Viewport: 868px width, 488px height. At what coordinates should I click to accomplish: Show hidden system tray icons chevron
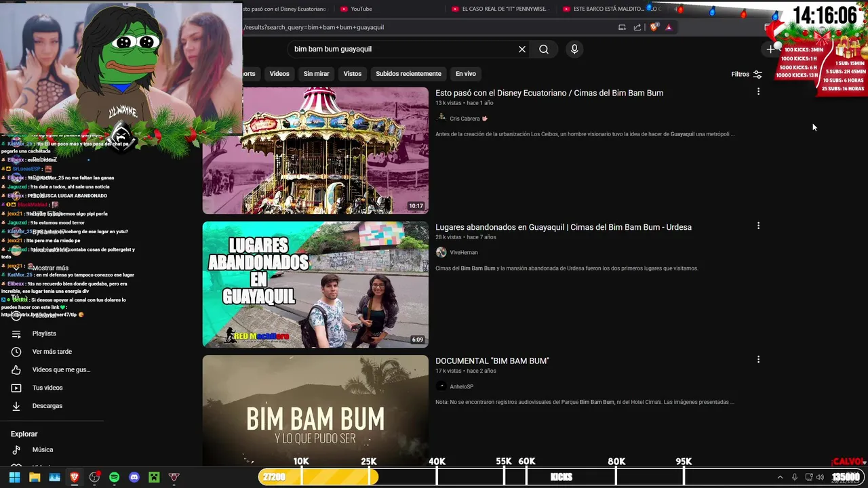tap(780, 477)
